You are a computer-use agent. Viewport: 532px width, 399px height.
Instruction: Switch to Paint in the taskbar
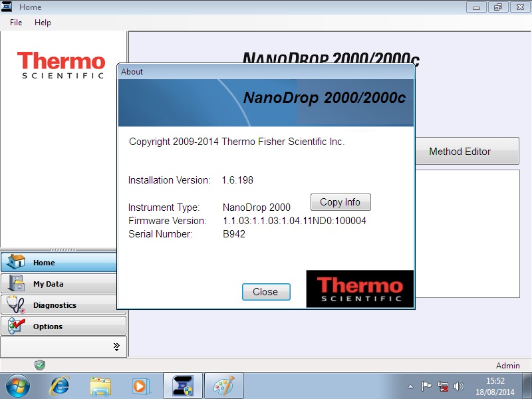click(x=224, y=386)
